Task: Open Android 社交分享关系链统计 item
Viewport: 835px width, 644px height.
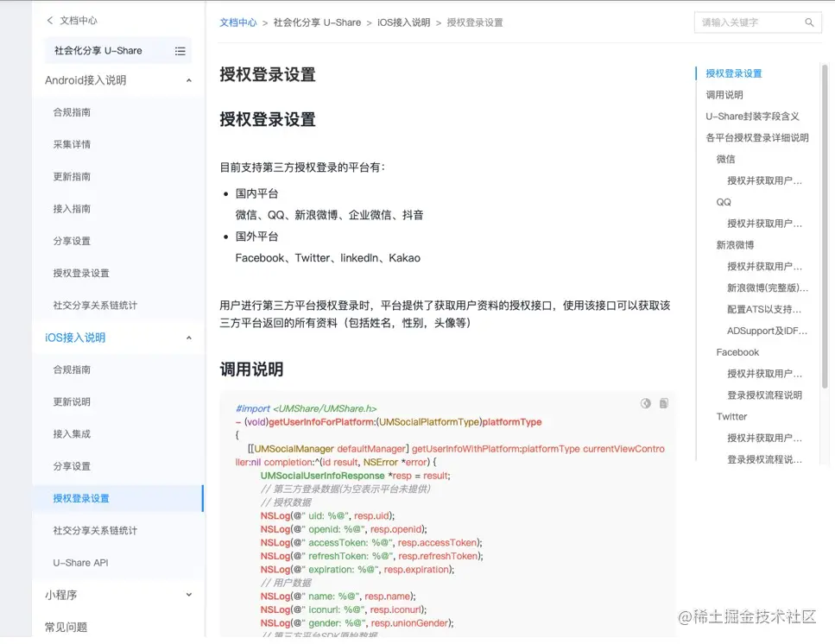Action: click(95, 306)
